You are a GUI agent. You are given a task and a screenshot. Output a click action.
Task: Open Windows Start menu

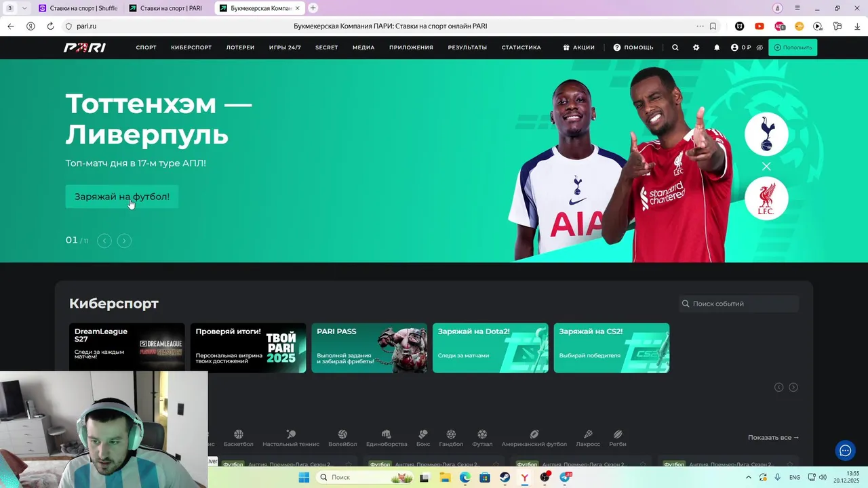pos(304,477)
